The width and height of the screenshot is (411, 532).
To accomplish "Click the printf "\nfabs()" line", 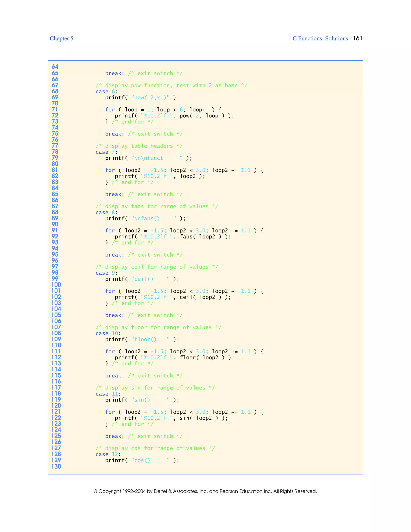I will (x=145, y=218).
